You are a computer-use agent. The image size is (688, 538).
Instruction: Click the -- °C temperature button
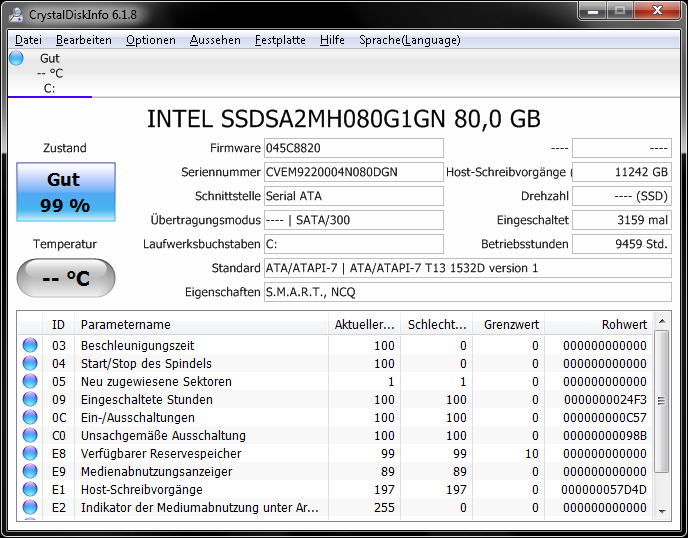pyautogui.click(x=66, y=278)
